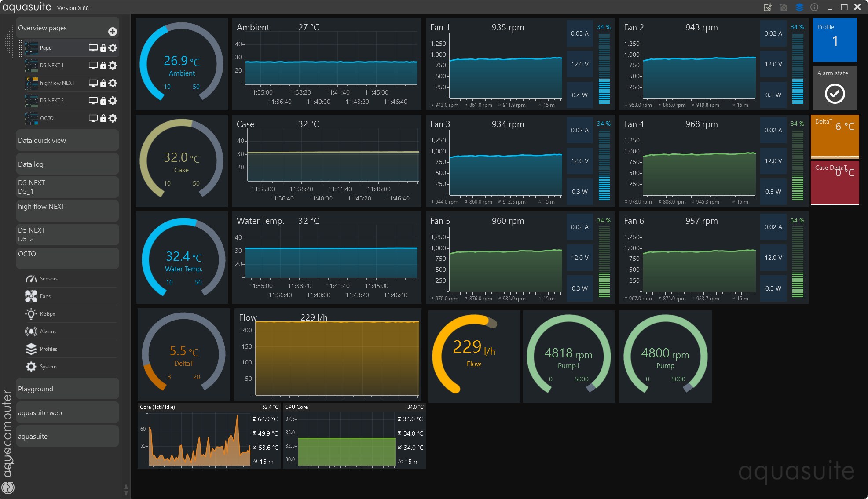Open settings gear for D5 NEXT 2 page
This screenshot has width=868, height=499.
(x=113, y=101)
